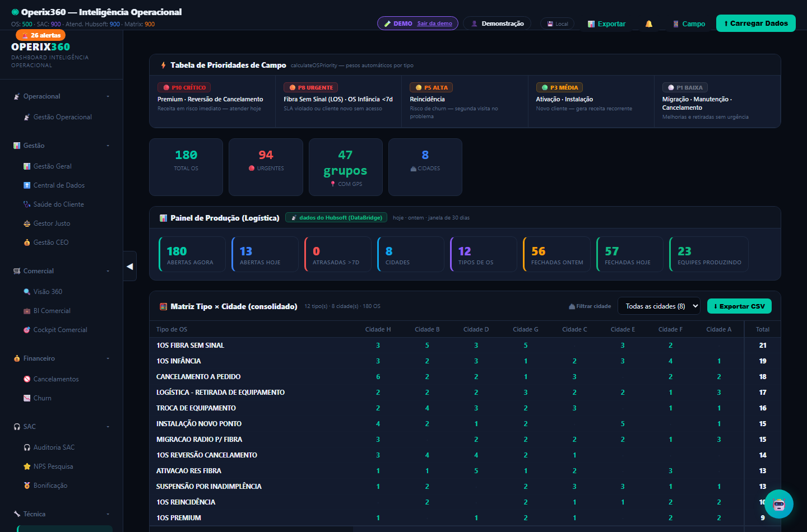Collapse the Operacional sidebar section
The width and height of the screenshot is (807, 532).
point(62,96)
